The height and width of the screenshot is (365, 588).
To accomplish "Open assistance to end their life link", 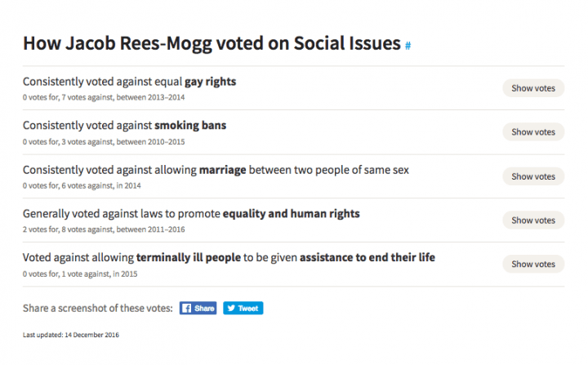I will coord(367,258).
